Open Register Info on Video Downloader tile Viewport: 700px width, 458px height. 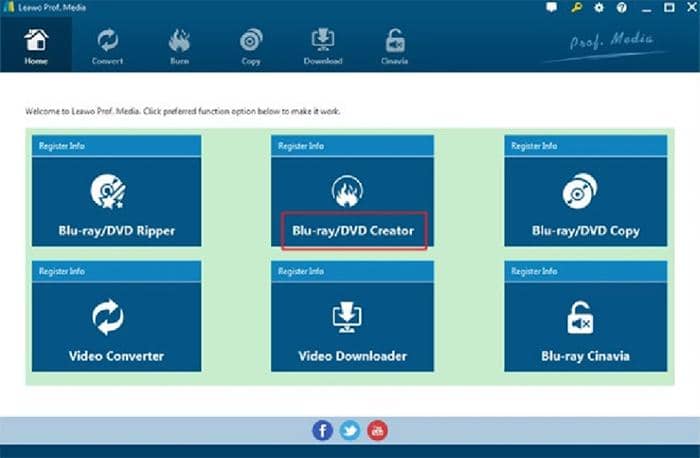click(x=301, y=271)
